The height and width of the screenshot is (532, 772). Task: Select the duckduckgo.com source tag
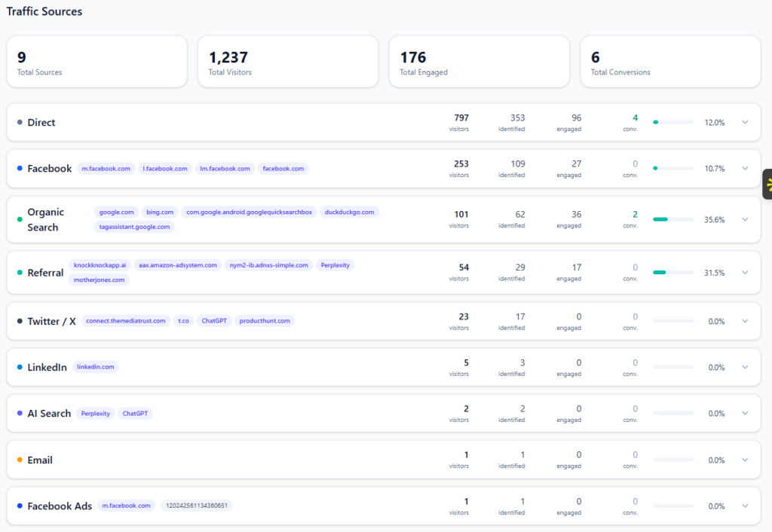click(349, 212)
